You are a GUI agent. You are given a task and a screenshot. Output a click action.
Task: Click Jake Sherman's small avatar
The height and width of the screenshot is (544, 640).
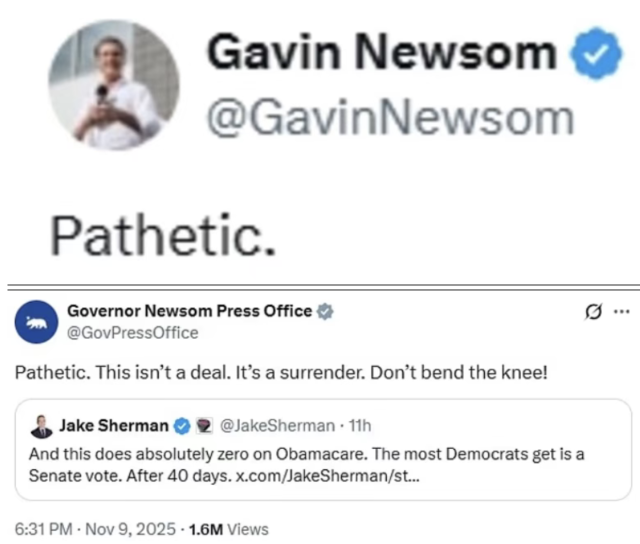[x=42, y=427]
